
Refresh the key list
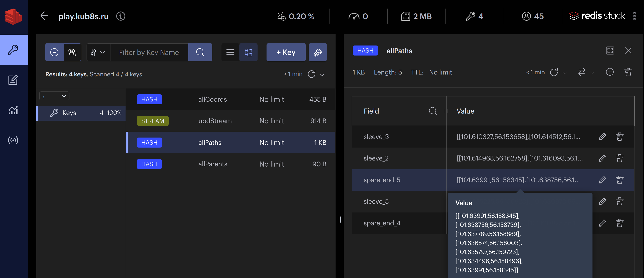[x=312, y=74]
